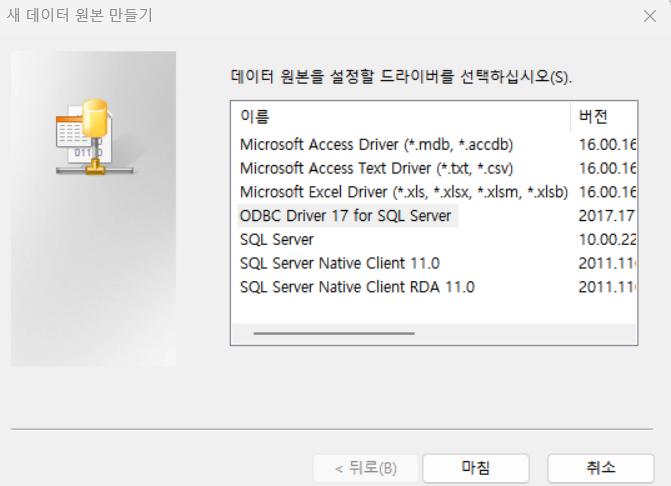Click the 버전 column header
Viewport: 671px width, 486px height.
click(604, 116)
